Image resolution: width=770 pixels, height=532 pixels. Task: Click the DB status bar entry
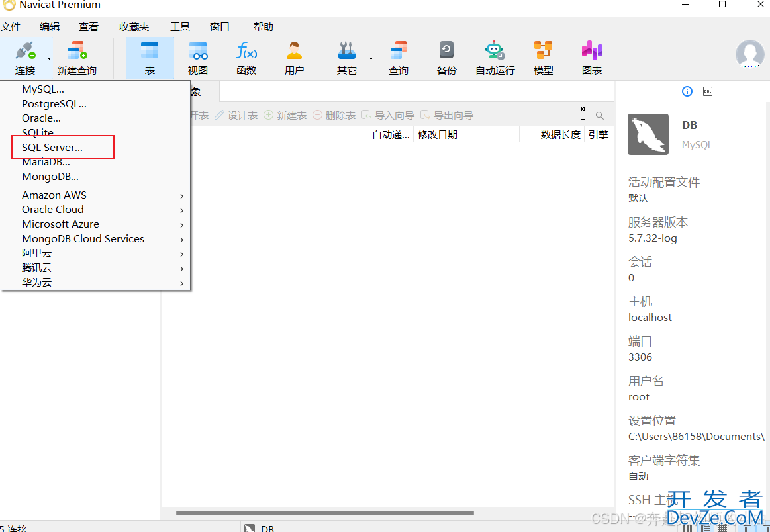pyautogui.click(x=260, y=529)
